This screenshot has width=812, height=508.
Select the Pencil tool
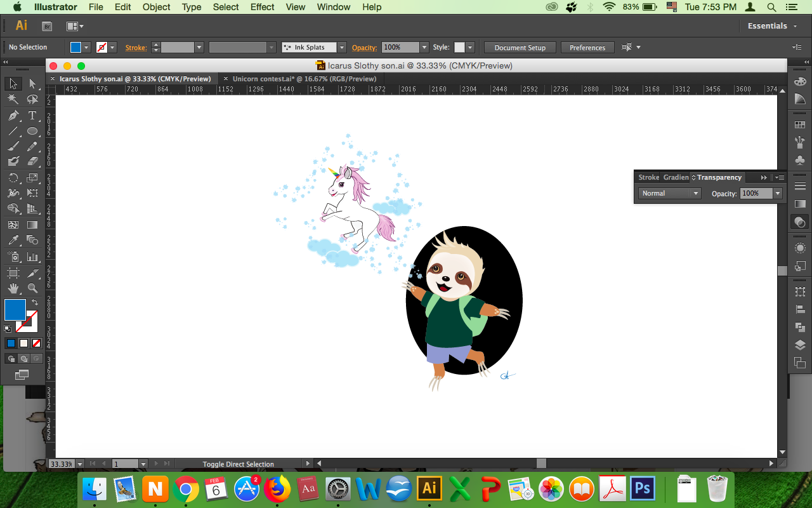[x=32, y=147]
